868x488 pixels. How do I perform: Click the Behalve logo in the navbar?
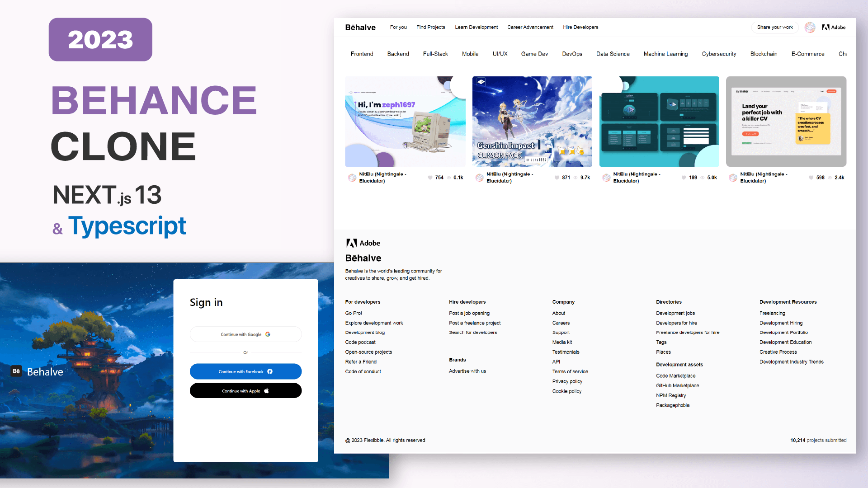[x=360, y=28]
